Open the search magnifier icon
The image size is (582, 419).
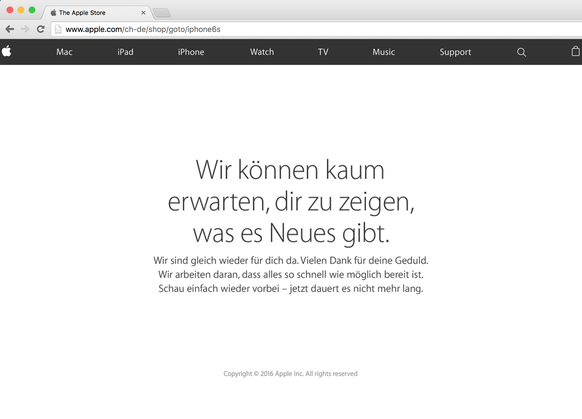pos(521,52)
